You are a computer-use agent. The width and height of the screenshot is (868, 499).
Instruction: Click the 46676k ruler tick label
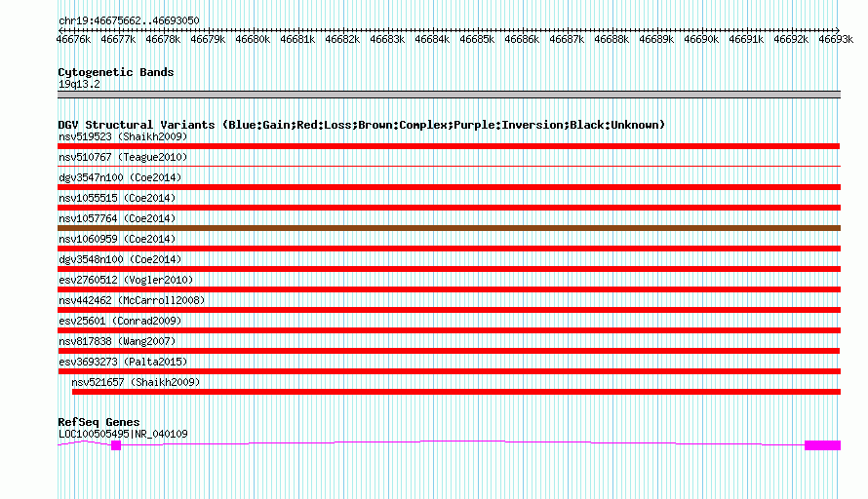point(73,40)
